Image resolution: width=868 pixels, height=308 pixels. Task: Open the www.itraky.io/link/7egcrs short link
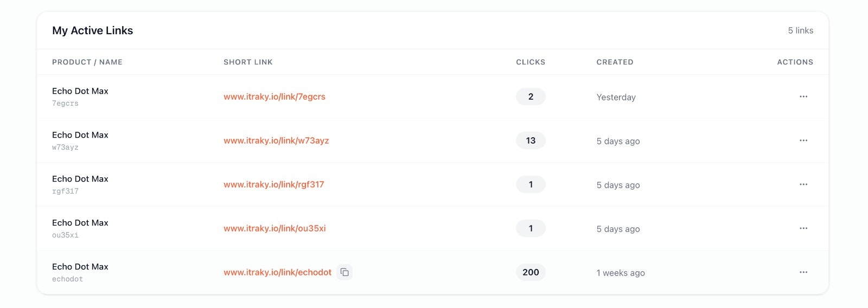click(275, 97)
